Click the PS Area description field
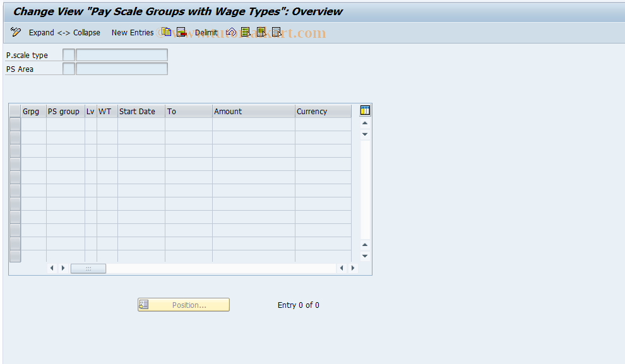Viewport: 625px width, 364px height. coord(122,69)
